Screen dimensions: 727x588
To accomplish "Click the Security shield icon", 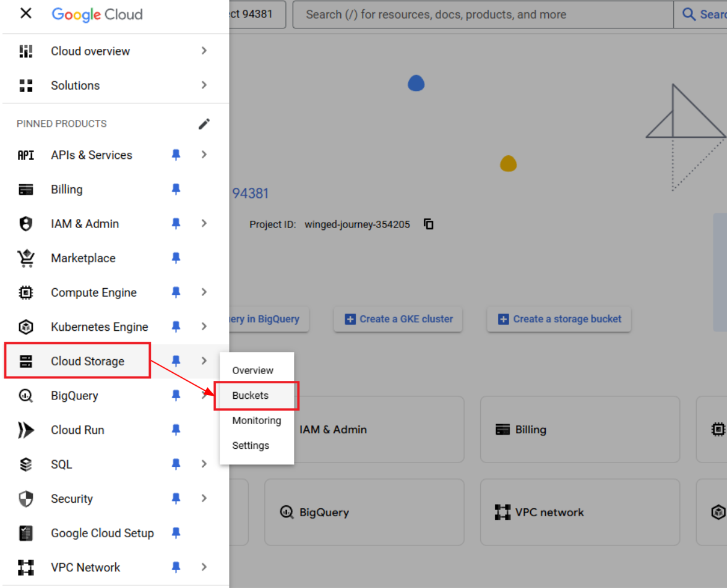I will (x=26, y=498).
